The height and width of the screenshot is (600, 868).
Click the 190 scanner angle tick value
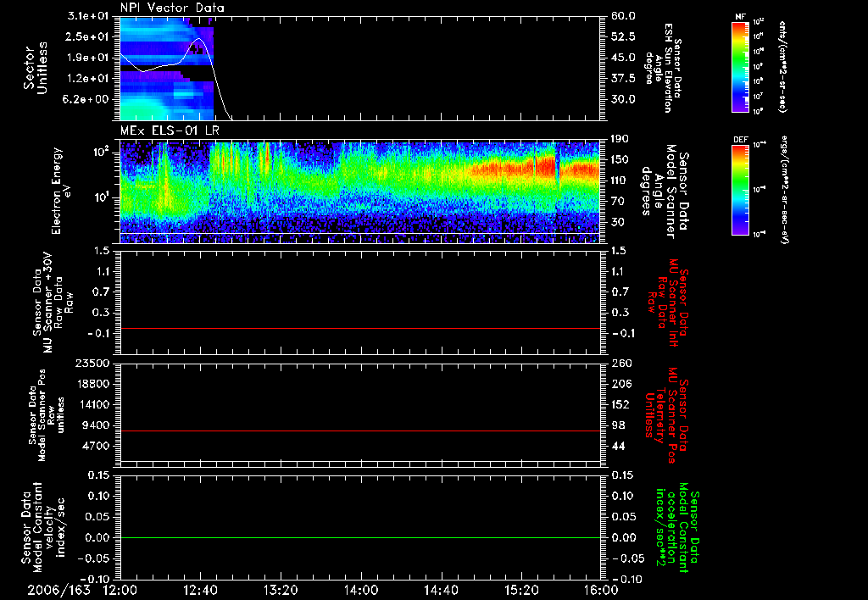(x=620, y=138)
